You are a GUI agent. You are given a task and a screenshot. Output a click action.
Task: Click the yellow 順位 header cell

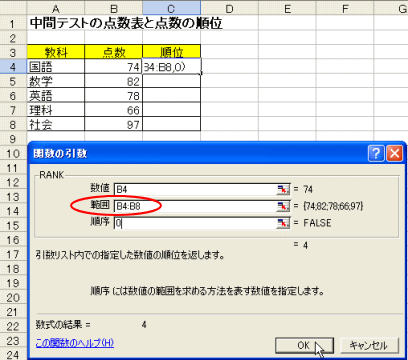pos(171,52)
